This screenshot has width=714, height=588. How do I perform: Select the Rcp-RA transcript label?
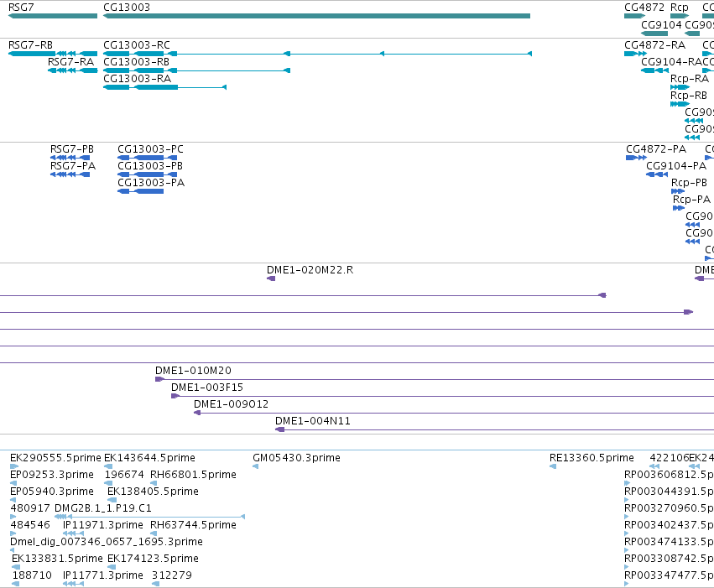[690, 79]
